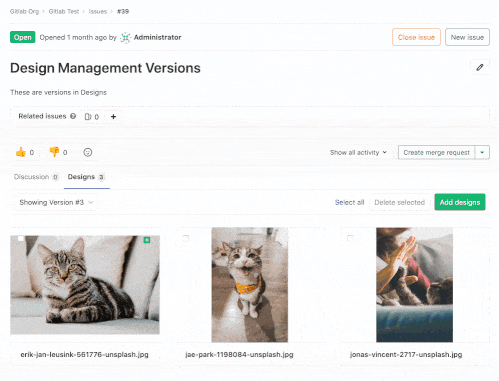This screenshot has height=381, width=499.
Task: Click the Administrator avatar icon
Action: pyautogui.click(x=125, y=37)
